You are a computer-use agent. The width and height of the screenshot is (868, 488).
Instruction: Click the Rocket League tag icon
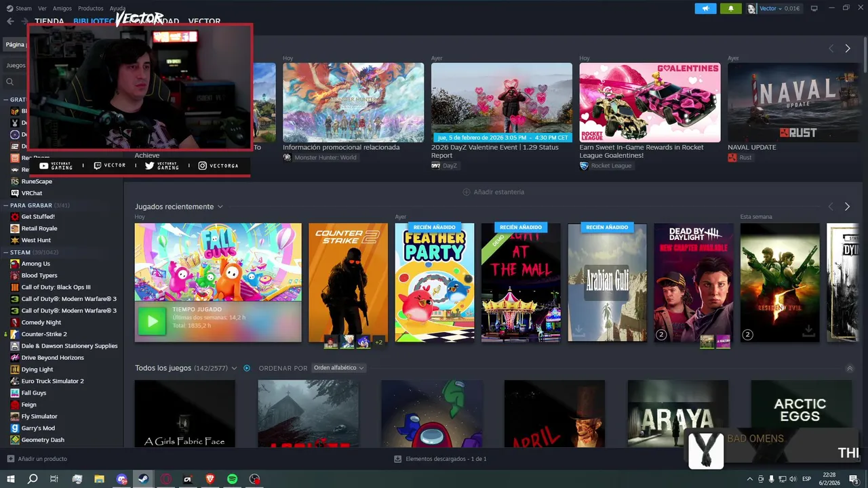coord(584,165)
